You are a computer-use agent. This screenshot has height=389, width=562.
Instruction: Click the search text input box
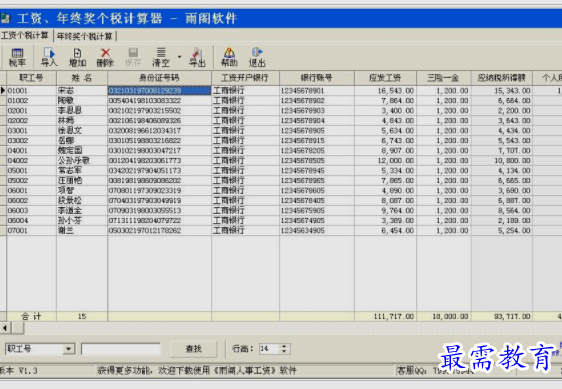[x=121, y=349]
